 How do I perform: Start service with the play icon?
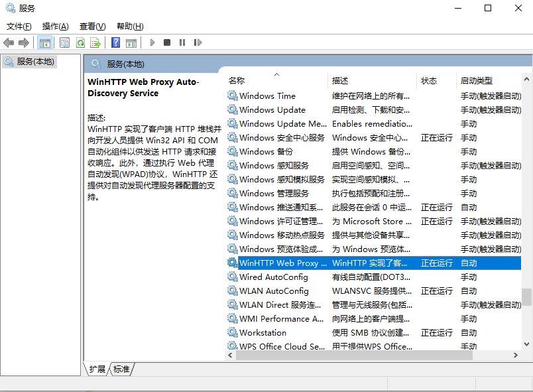pos(152,42)
